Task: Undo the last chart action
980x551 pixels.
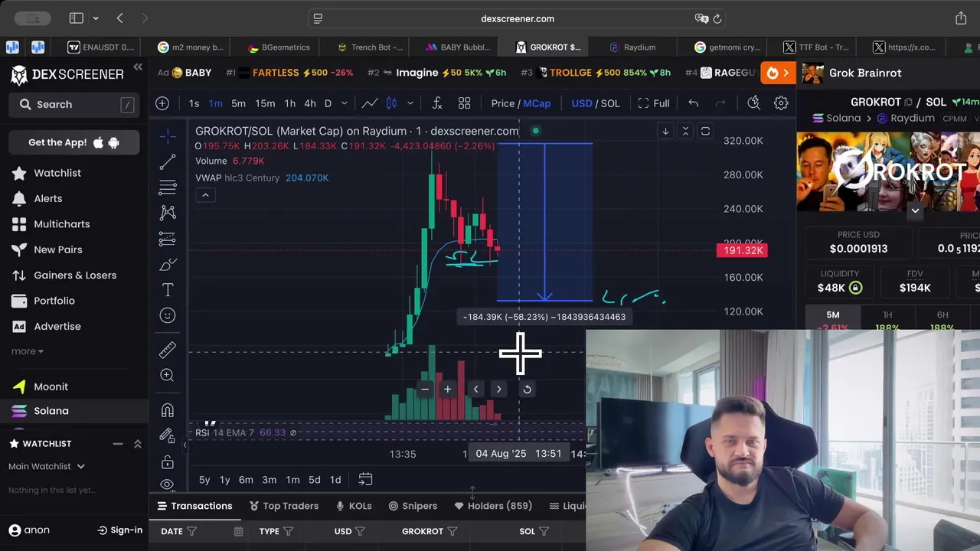Action: (x=693, y=103)
